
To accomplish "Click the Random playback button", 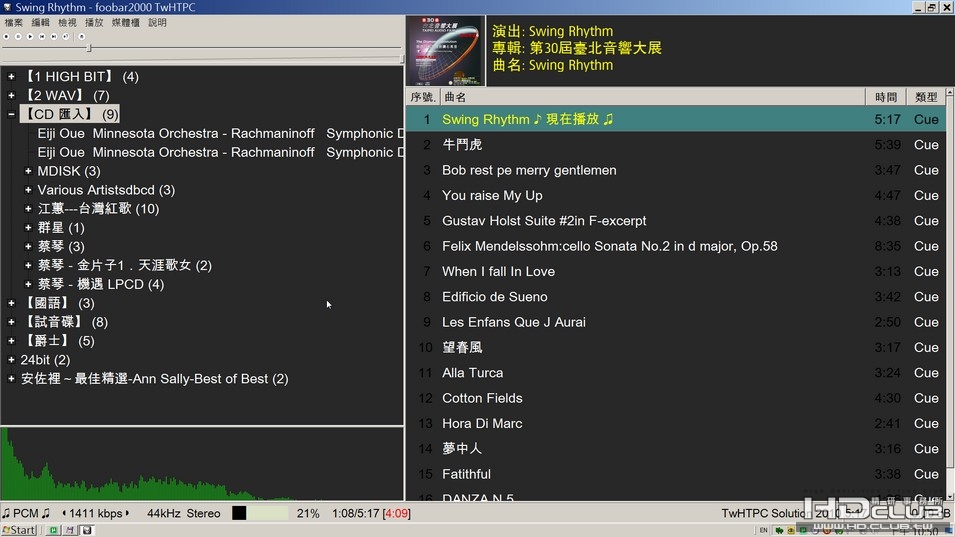I will [x=66, y=37].
